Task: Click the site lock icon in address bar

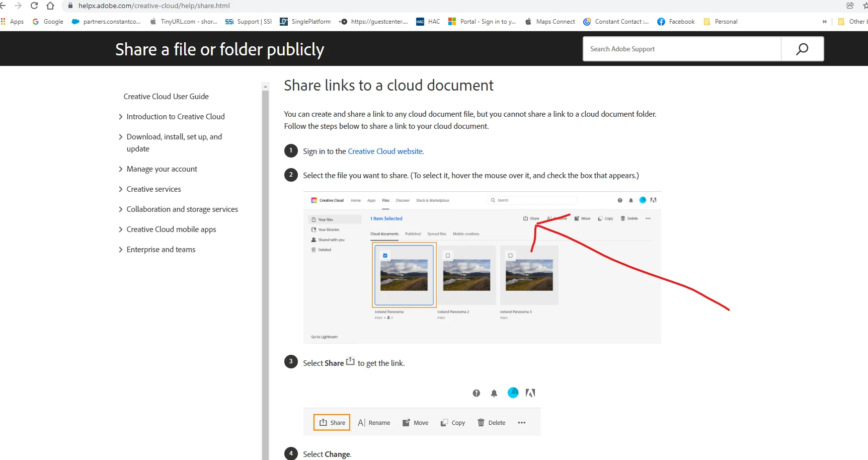Action: point(70,6)
